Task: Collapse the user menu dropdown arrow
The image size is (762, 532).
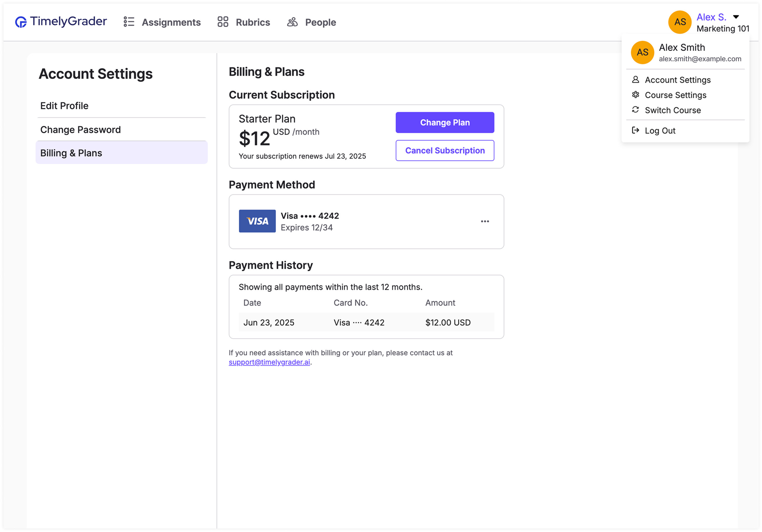Action: 736,17
